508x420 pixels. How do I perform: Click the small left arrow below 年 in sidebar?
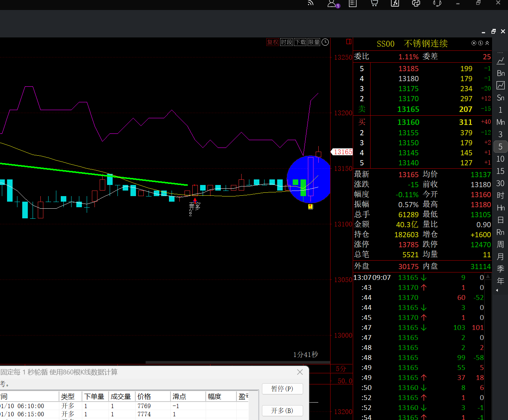[497, 290]
